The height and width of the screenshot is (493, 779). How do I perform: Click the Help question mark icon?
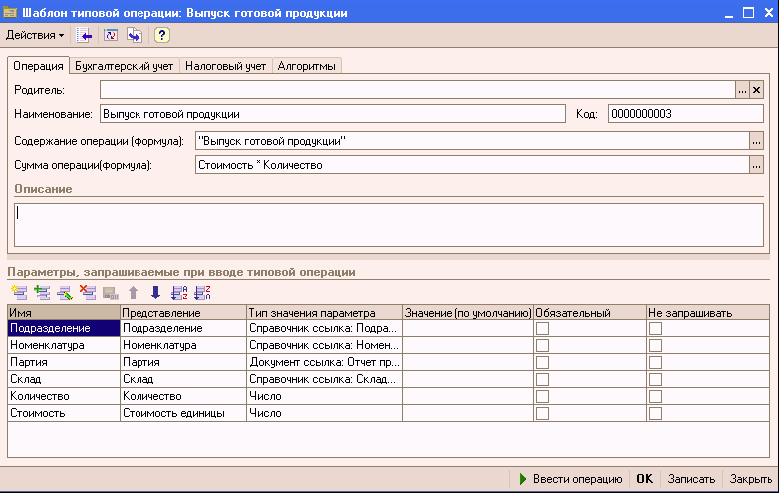click(161, 35)
